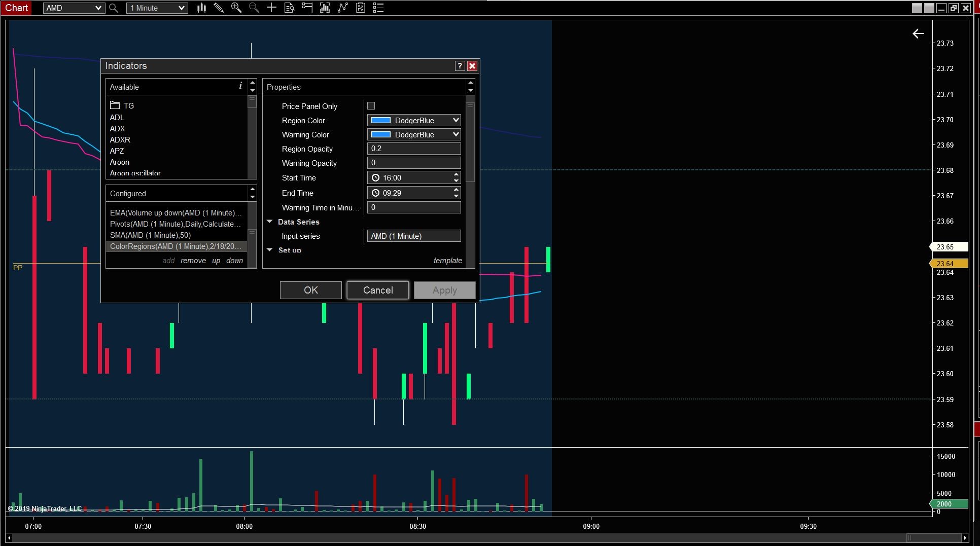Click the Available panel collapse arrows
980x546 pixels.
point(253,87)
